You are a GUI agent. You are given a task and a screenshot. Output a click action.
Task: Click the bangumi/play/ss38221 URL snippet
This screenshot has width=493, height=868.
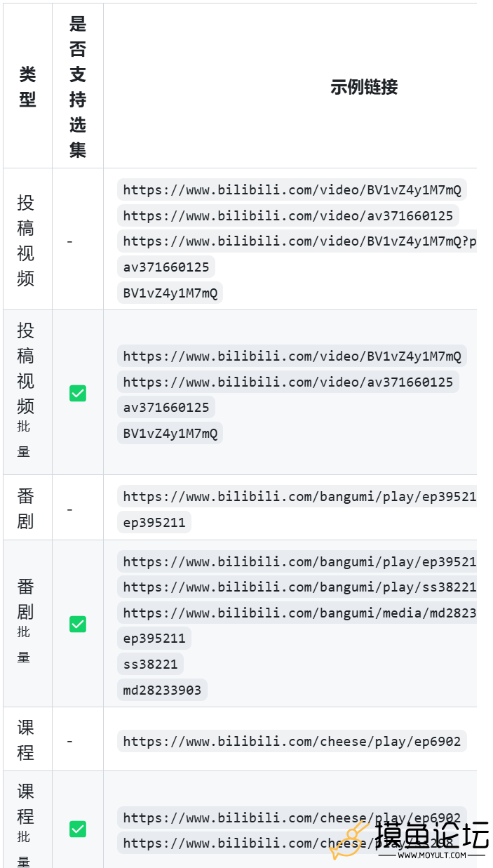[x=297, y=587]
